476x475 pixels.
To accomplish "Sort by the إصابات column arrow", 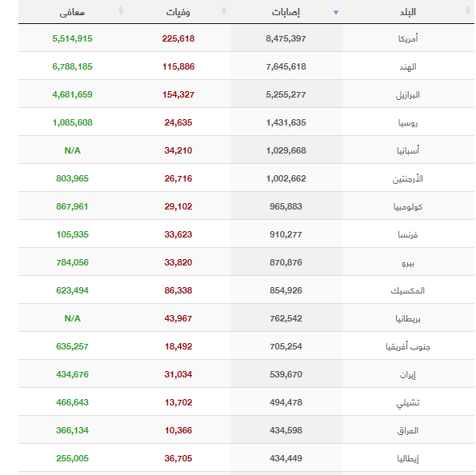I will point(336,13).
